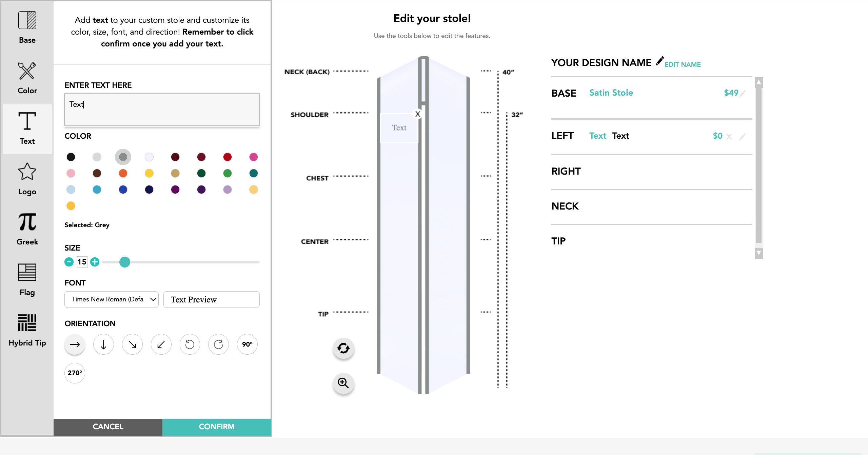The height and width of the screenshot is (455, 868).
Task: Select the downward arrow orientation
Action: [103, 344]
